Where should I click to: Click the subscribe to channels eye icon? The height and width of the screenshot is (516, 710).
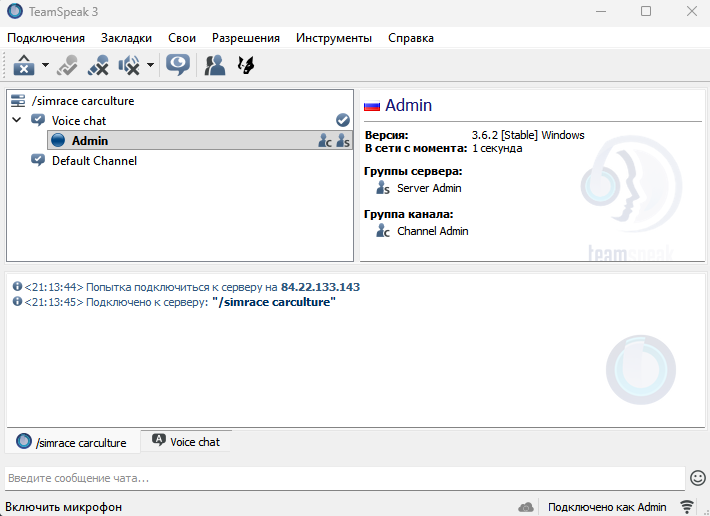178,65
